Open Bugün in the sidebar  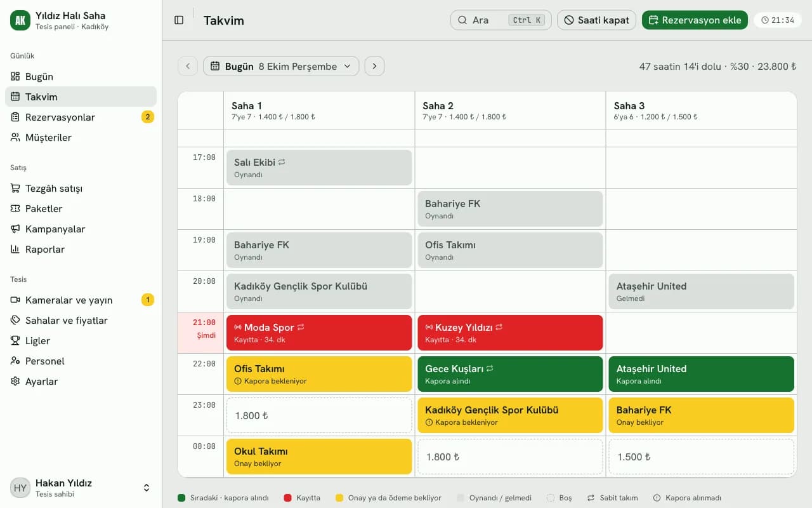pyautogui.click(x=81, y=76)
